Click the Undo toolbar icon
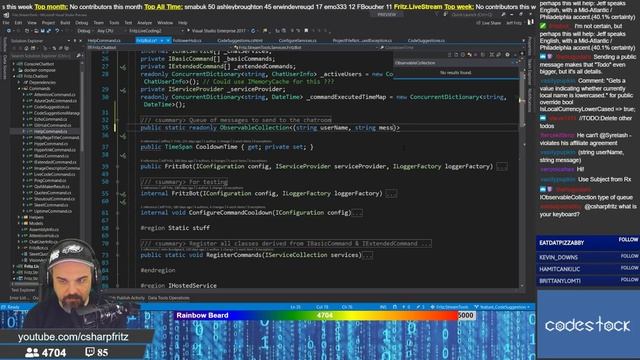 pos(57,31)
